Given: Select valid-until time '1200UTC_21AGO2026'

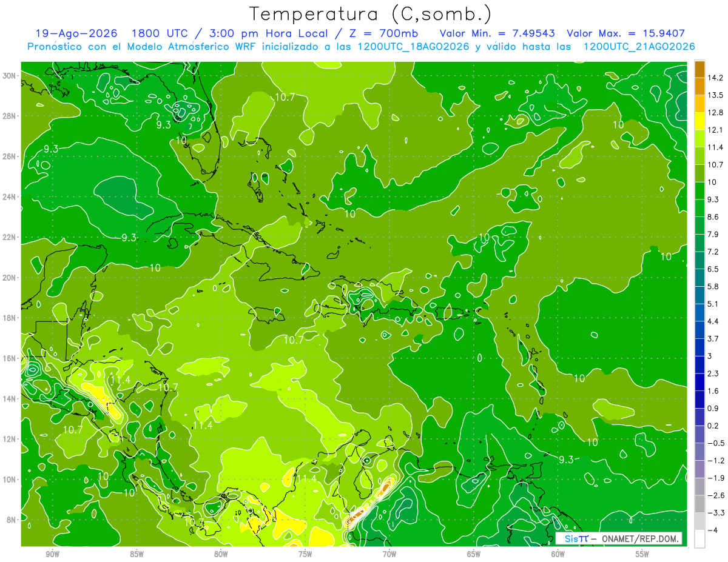Looking at the screenshot, I should [639, 47].
